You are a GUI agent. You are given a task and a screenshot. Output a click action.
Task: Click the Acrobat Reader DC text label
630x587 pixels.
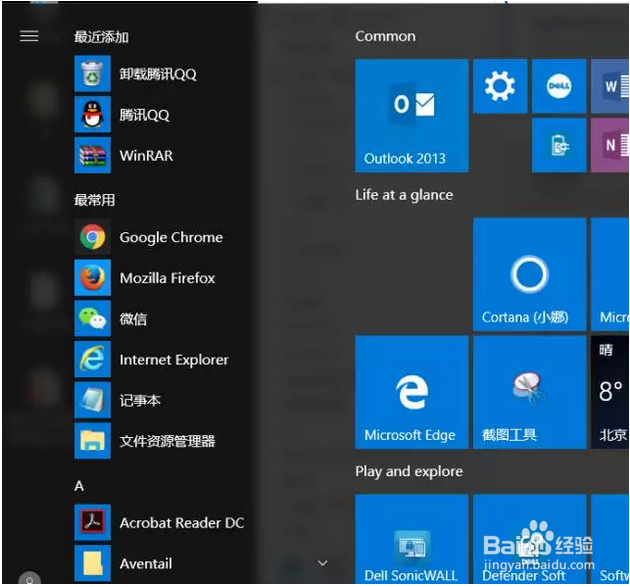coord(182,523)
